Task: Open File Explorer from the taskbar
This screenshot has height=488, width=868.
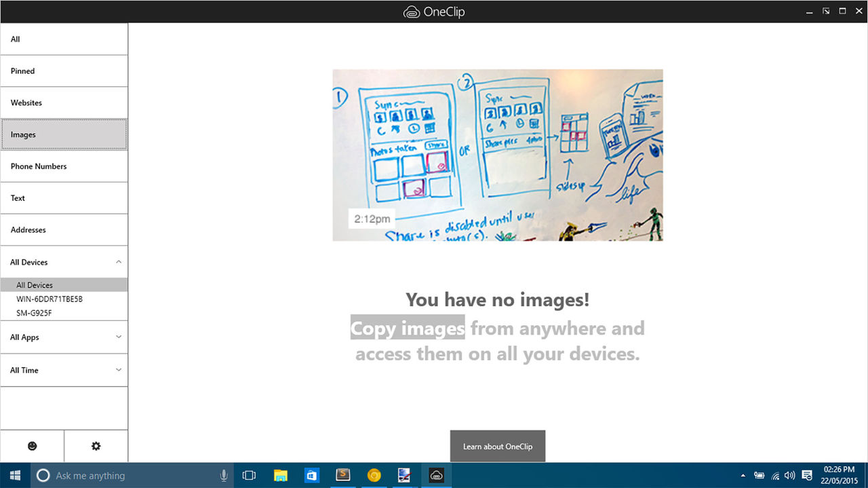Action: coord(280,476)
